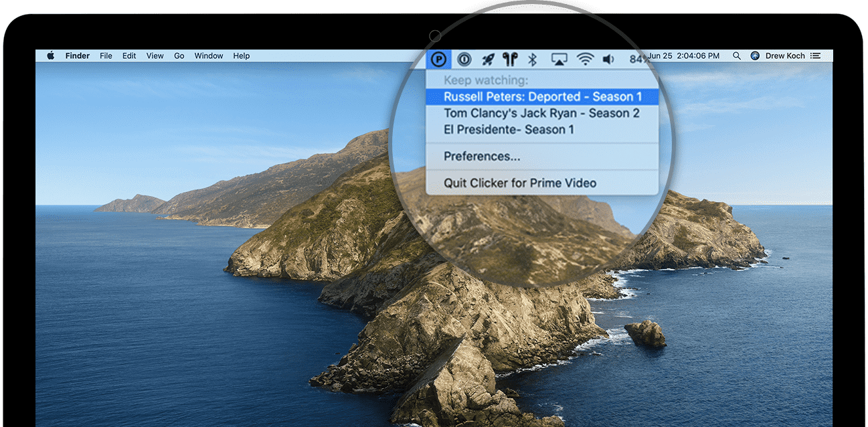Open the Help menu
Image resolution: width=868 pixels, height=427 pixels.
pos(242,56)
